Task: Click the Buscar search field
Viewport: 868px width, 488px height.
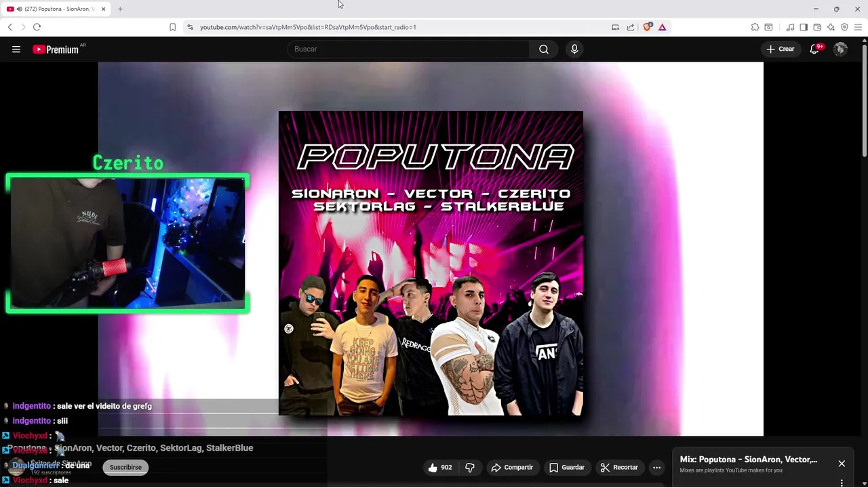Action: pyautogui.click(x=409, y=49)
